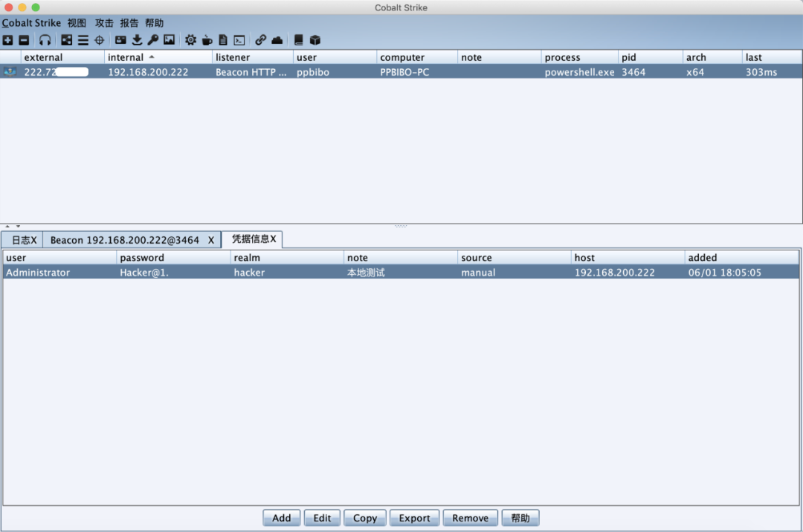This screenshot has width=803, height=532.
Task: Click the powershell.exe process cell
Action: pos(580,72)
